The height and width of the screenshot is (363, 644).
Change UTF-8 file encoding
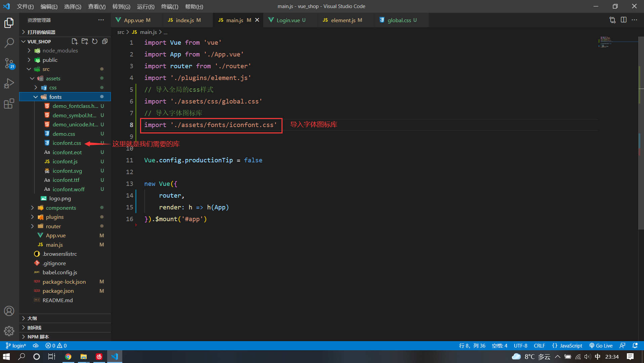[x=520, y=346]
